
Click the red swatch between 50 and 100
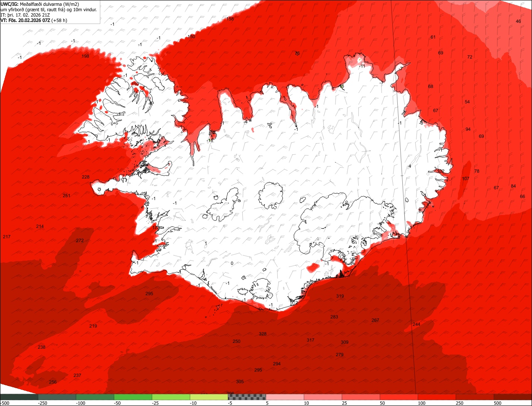coord(399,397)
